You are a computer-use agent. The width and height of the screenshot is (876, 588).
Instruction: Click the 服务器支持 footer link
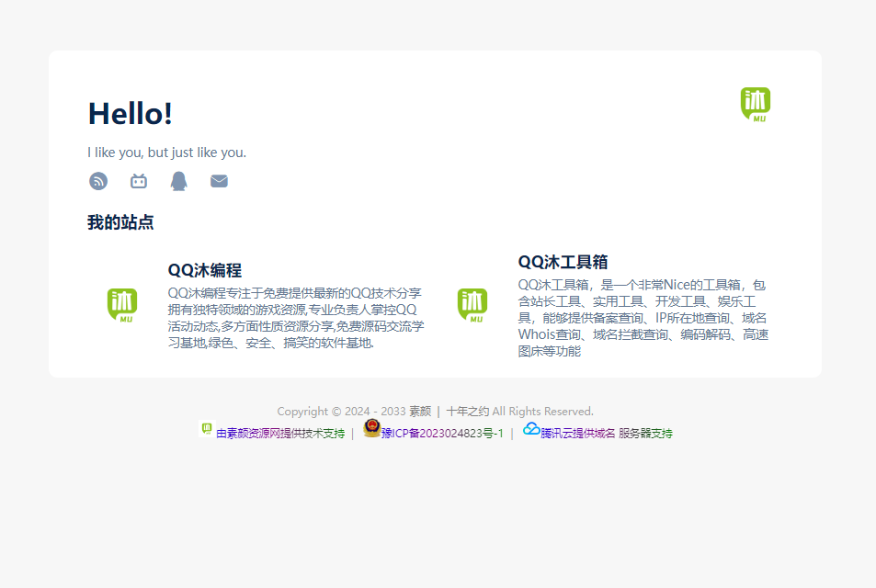pyautogui.click(x=645, y=434)
